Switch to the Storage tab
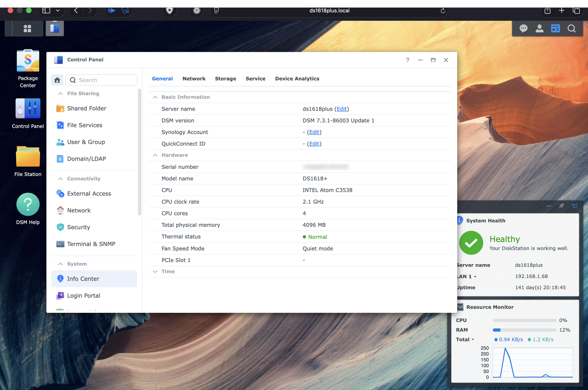 tap(226, 79)
